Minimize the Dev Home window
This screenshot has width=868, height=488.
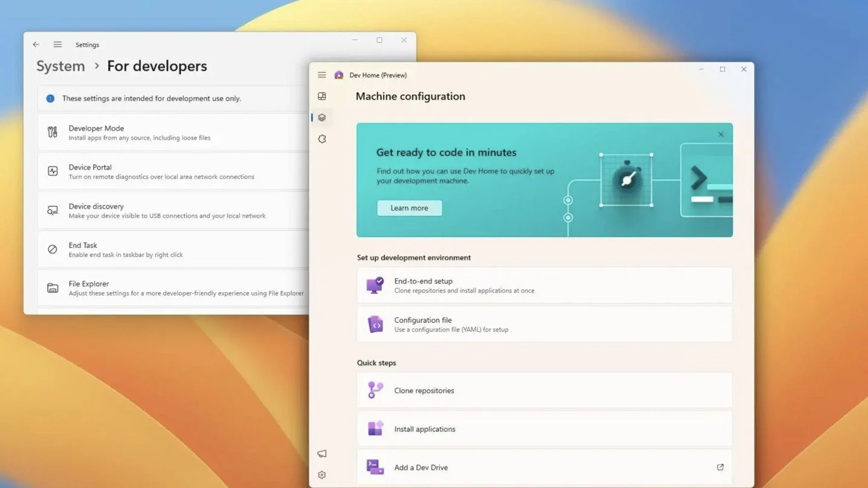pyautogui.click(x=701, y=69)
